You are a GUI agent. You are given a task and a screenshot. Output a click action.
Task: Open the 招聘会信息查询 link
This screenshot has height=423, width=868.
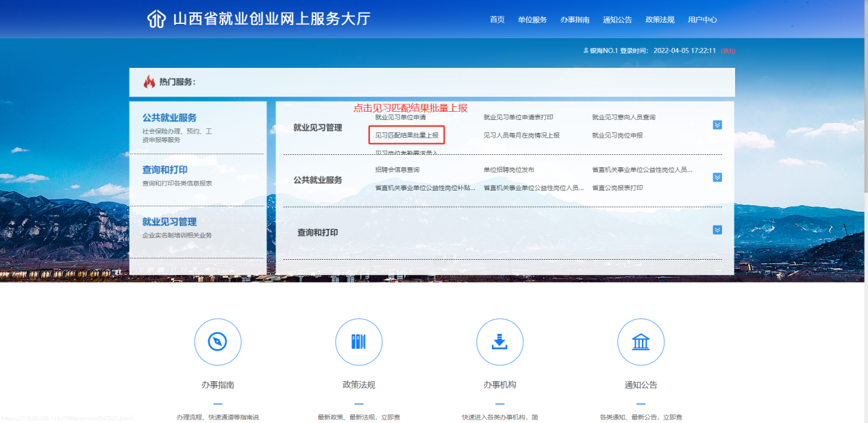click(397, 169)
